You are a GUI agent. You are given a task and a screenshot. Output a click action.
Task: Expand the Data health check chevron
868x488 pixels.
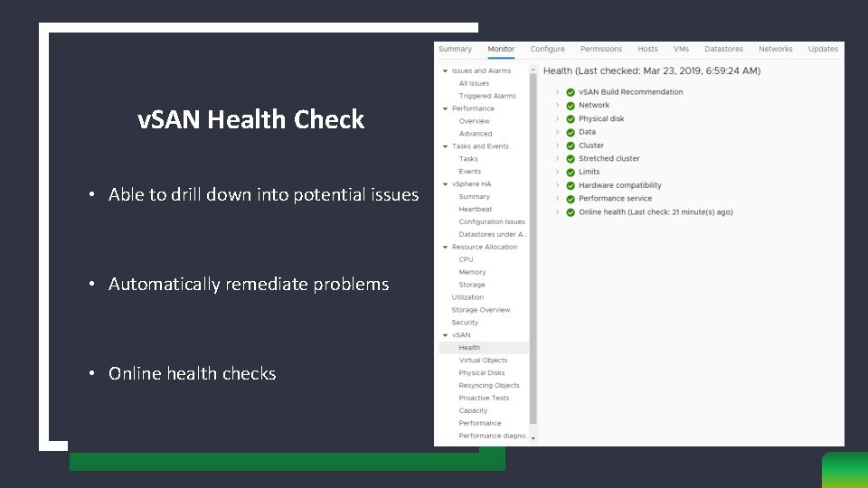click(x=558, y=132)
